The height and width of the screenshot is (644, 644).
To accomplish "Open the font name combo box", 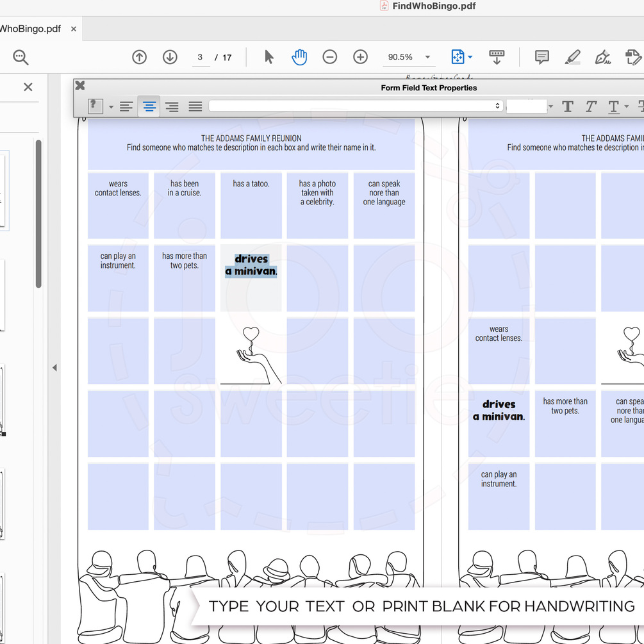I will (356, 106).
